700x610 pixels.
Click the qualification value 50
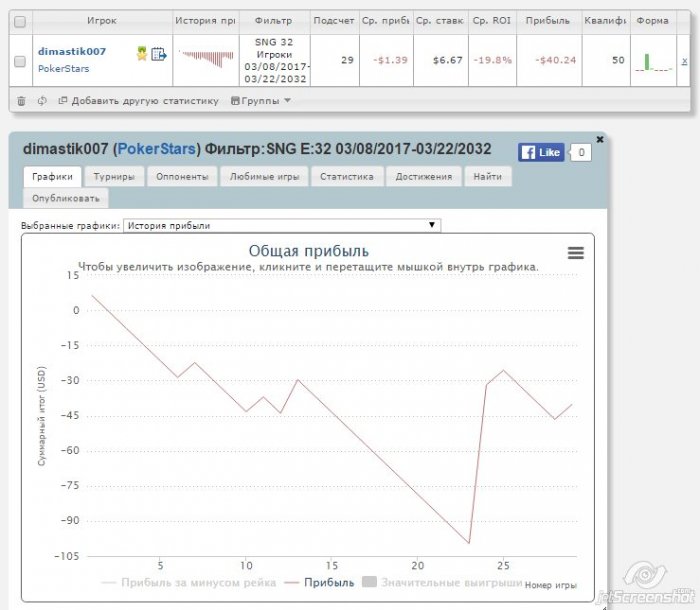click(618, 60)
